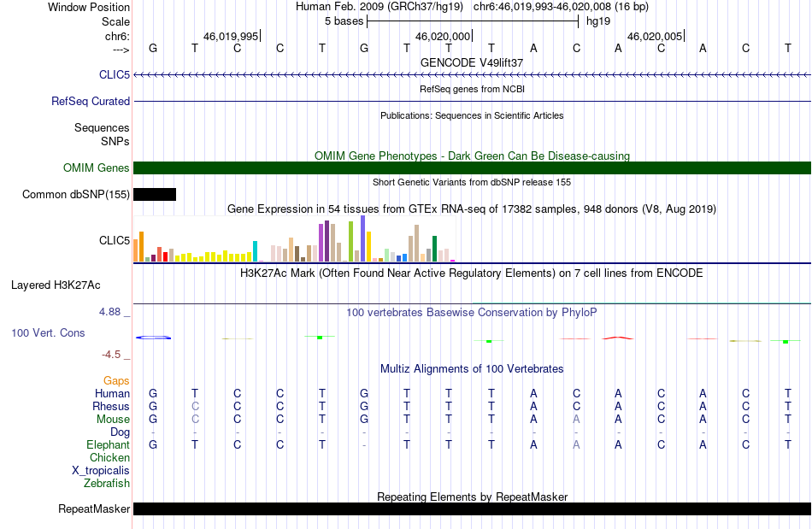Select the RepeatMasker track label
The width and height of the screenshot is (812, 529).
(x=94, y=508)
